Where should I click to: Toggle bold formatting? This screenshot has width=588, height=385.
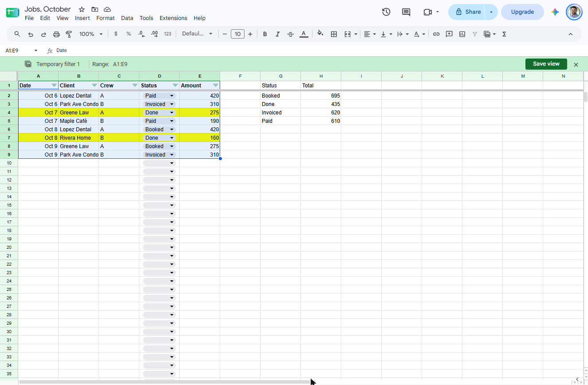[x=265, y=34]
